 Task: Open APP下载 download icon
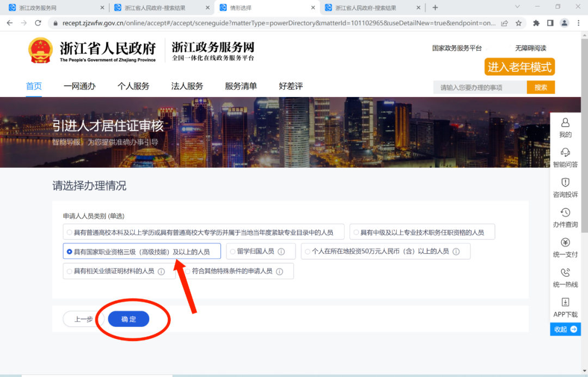565,302
